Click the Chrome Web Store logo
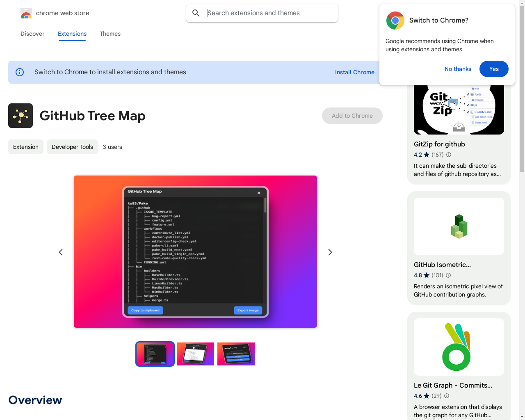 click(x=26, y=14)
